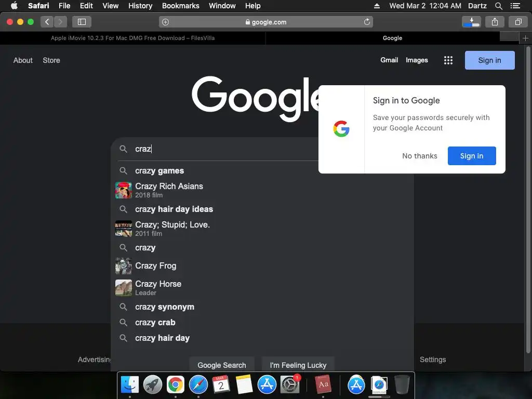Open System Preferences from the Dock
532x399 pixels.
point(290,384)
